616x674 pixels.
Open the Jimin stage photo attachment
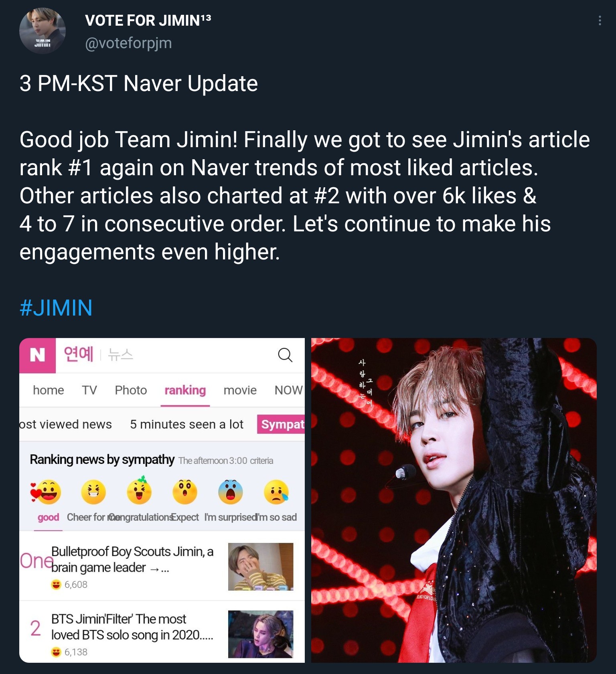[454, 500]
